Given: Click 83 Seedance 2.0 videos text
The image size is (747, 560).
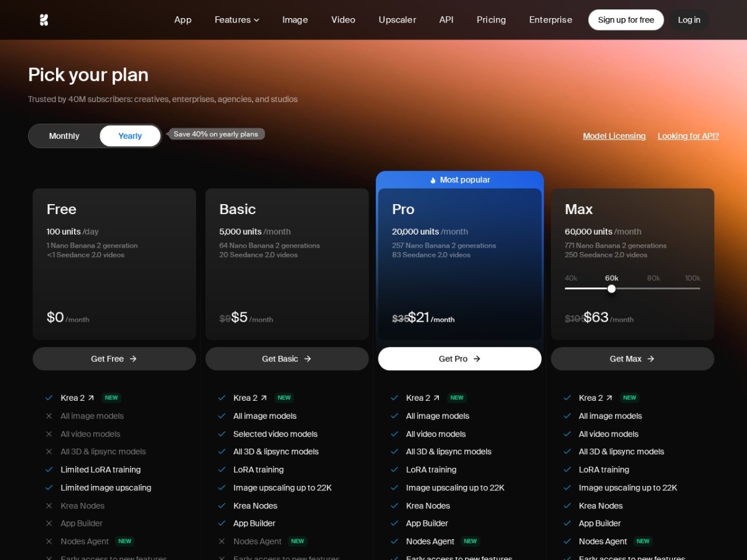Looking at the screenshot, I should 431,254.
